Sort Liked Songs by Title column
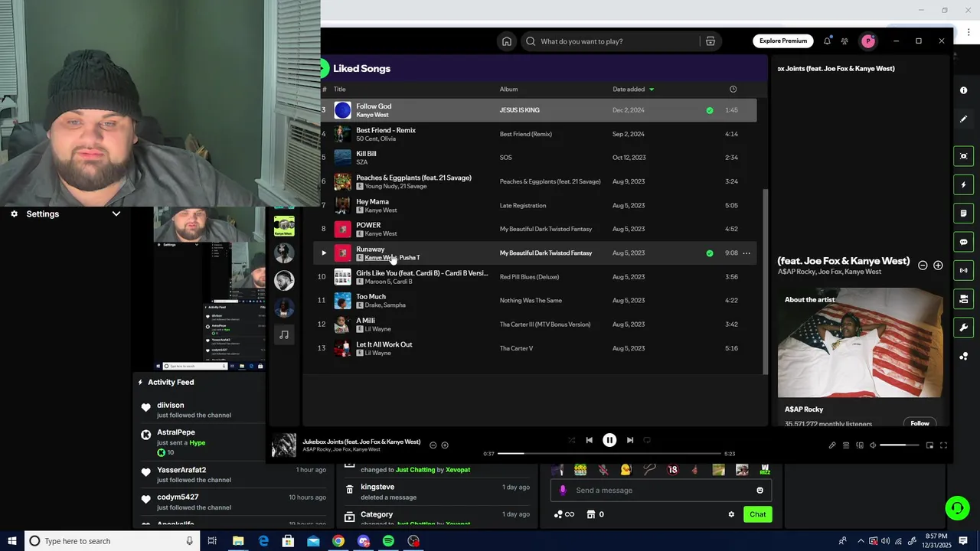The width and height of the screenshot is (980, 551). (x=339, y=90)
